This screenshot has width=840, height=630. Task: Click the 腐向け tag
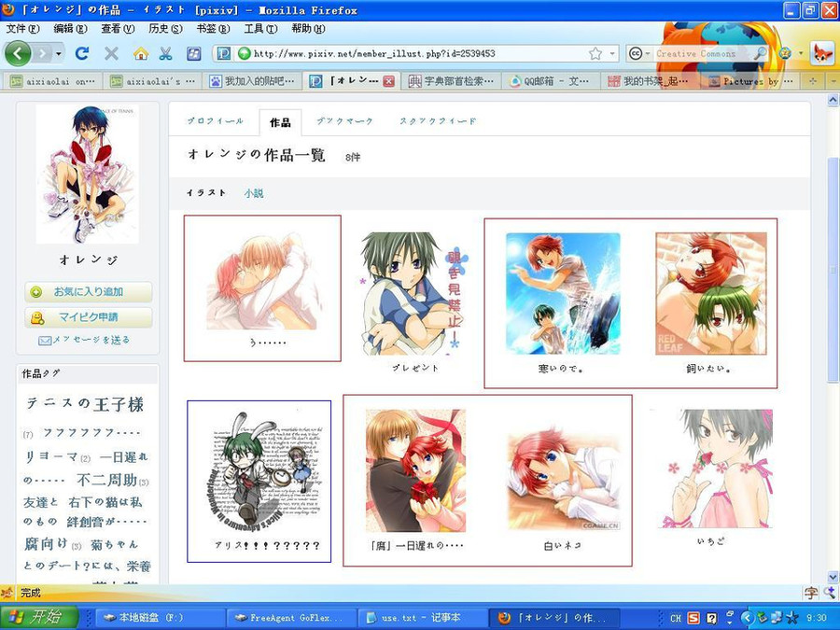point(46,544)
